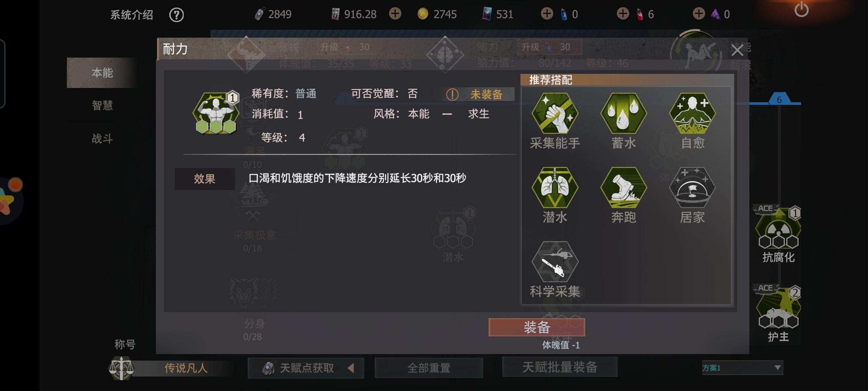Add currency with plus beside 916.28
Screen dimensions: 868x391
click(x=395, y=14)
